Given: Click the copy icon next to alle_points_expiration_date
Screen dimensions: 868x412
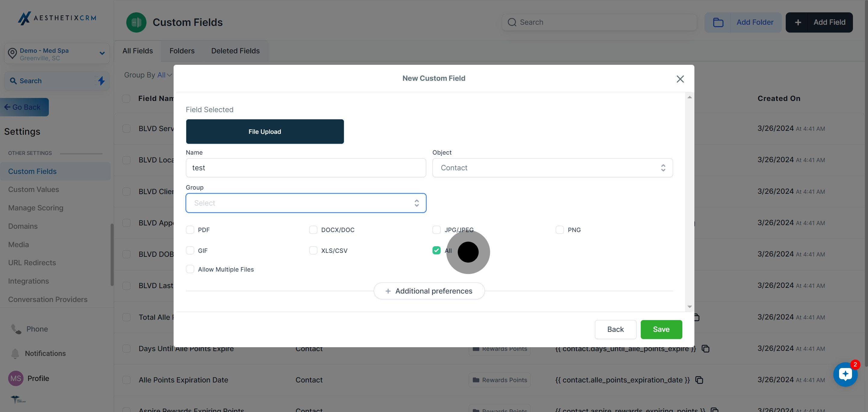Looking at the screenshot, I should coord(699,380).
